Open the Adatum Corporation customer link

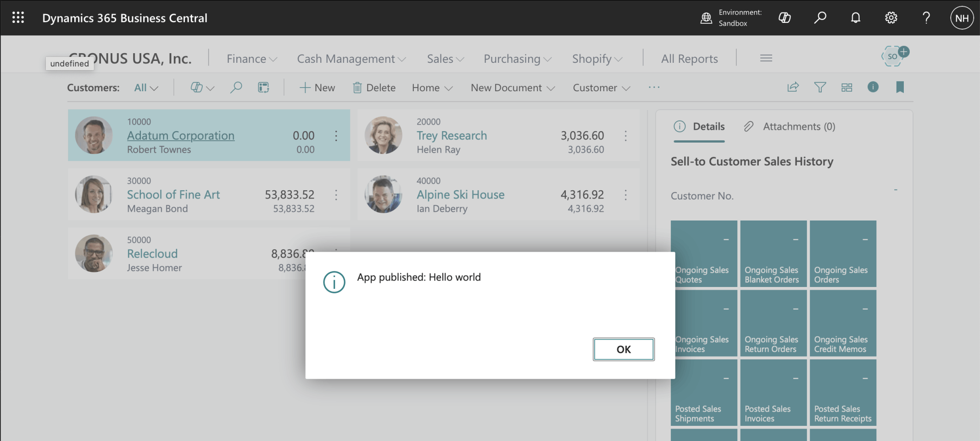pos(181,136)
